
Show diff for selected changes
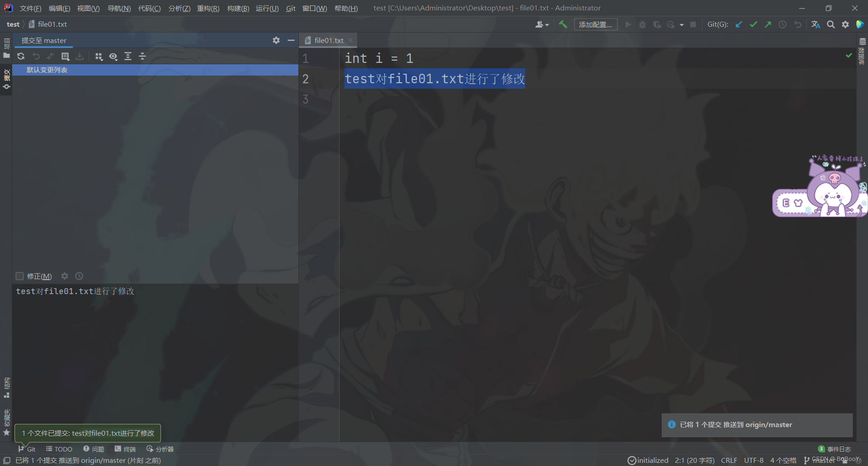[65, 56]
